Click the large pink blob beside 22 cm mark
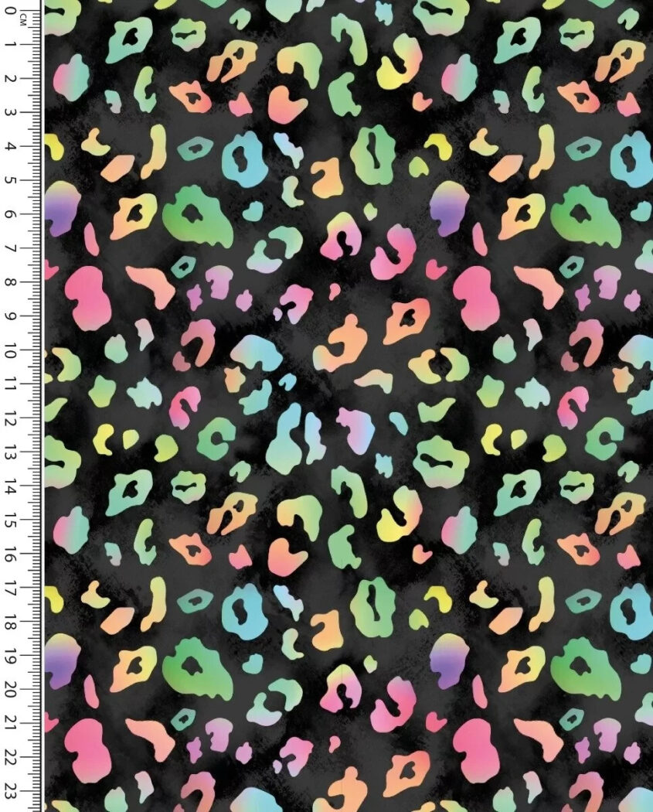 click(87, 750)
